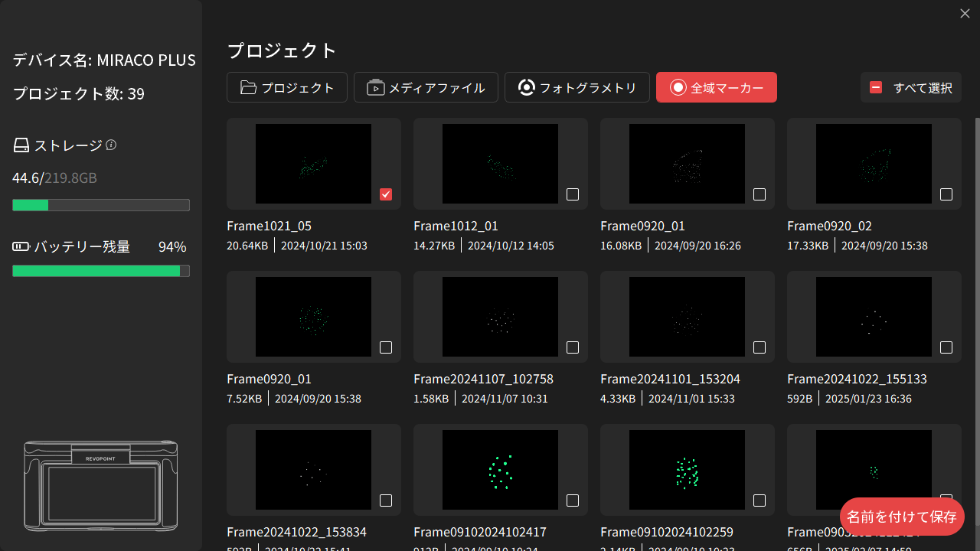Open the Frame20241101_153204 thumbnail
980x551 pixels.
[687, 317]
